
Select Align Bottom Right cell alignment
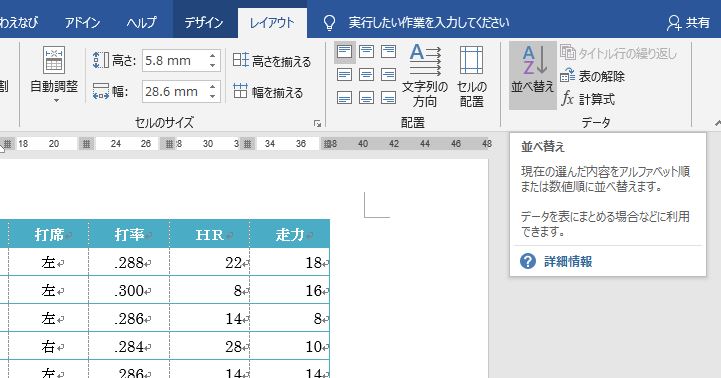[x=389, y=97]
